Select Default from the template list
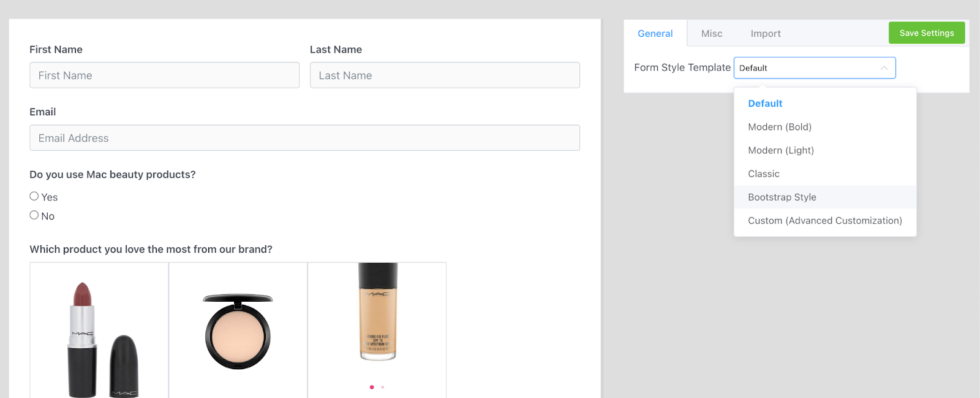The image size is (980, 398). point(825,104)
